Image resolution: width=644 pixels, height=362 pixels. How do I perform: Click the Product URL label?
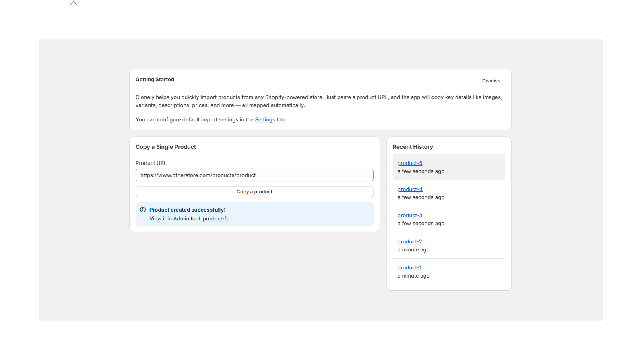151,163
